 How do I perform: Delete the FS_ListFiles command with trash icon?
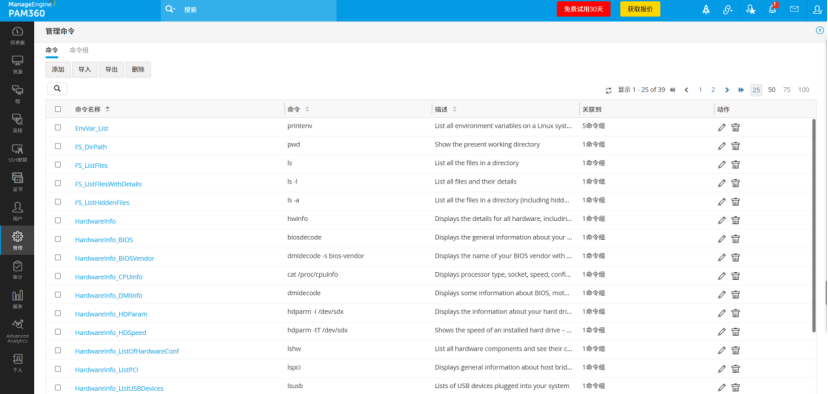coord(735,164)
